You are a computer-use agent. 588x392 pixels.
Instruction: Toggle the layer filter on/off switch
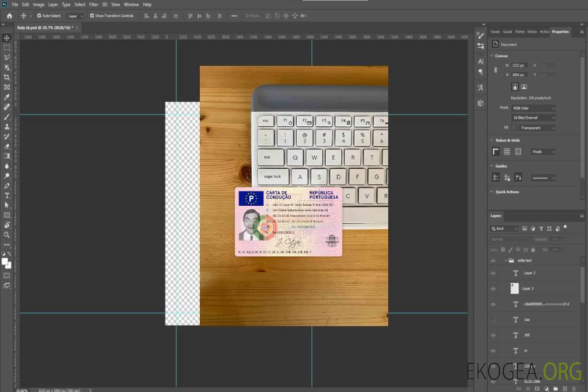565,228
